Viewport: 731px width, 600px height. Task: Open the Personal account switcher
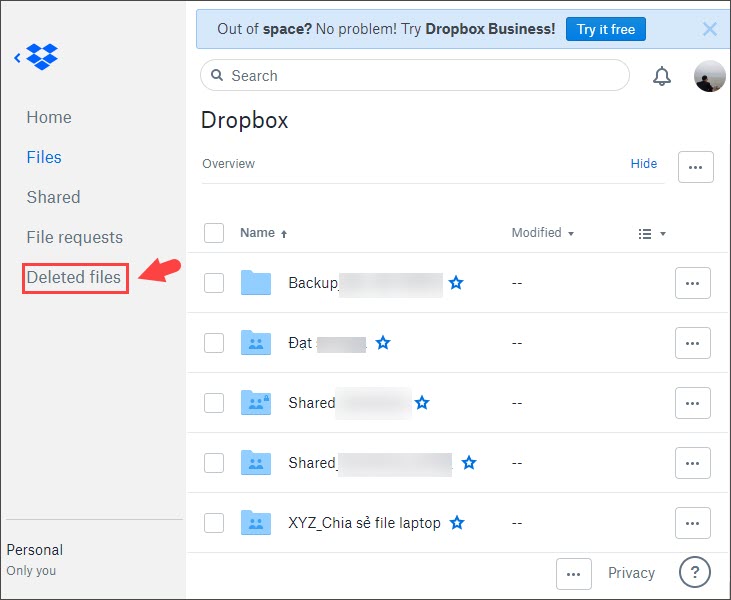pyautogui.click(x=34, y=559)
